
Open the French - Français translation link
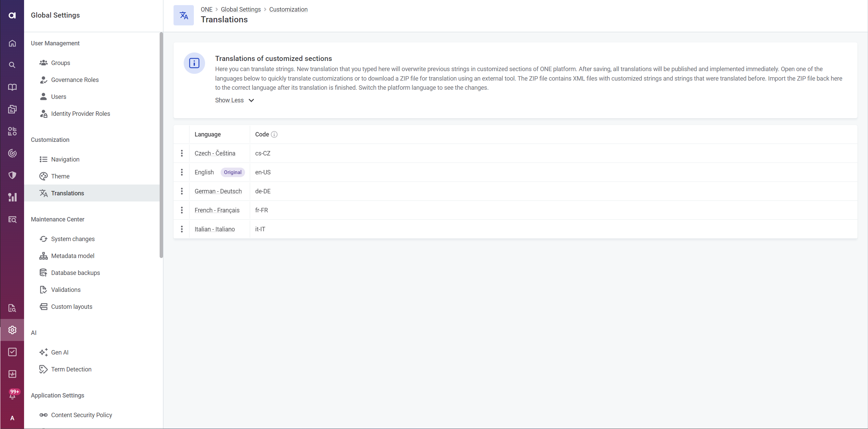[217, 210]
